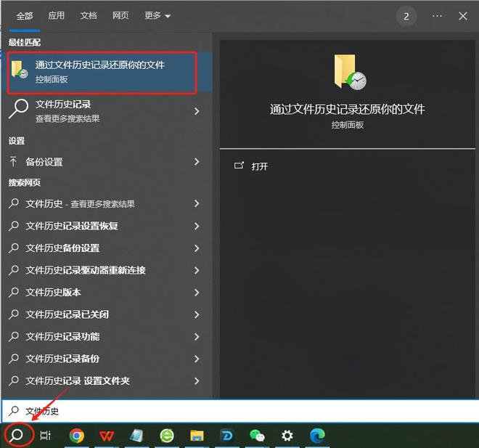Open File Explorer folder icon on taskbar

tap(197, 436)
